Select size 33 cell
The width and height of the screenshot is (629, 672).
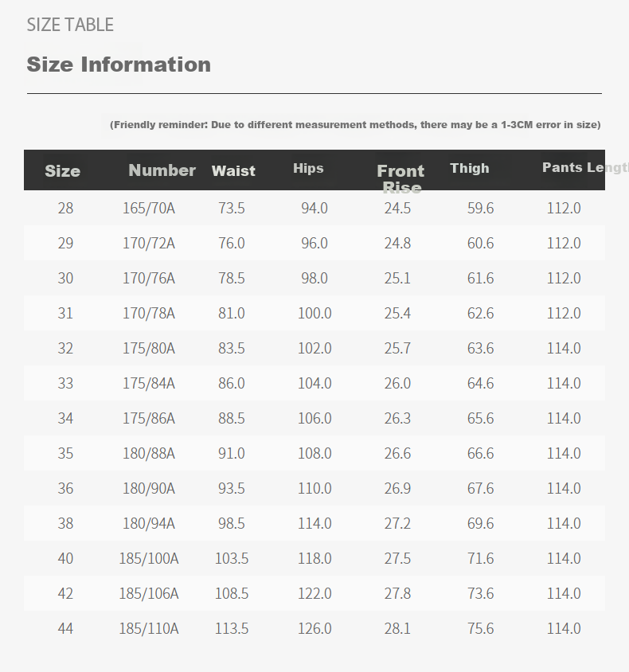coord(65,384)
